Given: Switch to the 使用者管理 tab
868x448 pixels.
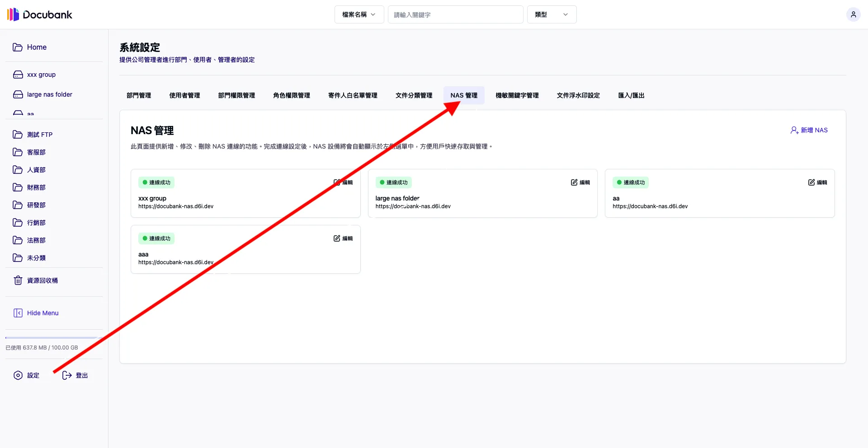Looking at the screenshot, I should (184, 95).
